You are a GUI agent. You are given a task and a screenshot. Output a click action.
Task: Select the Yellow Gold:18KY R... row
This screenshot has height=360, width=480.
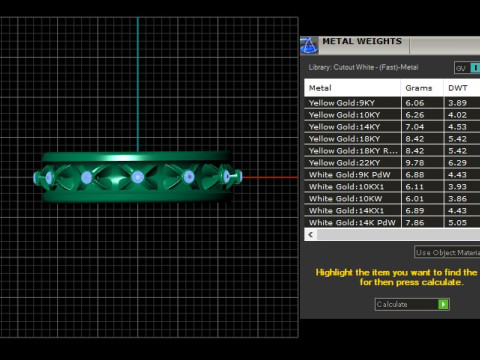point(392,151)
